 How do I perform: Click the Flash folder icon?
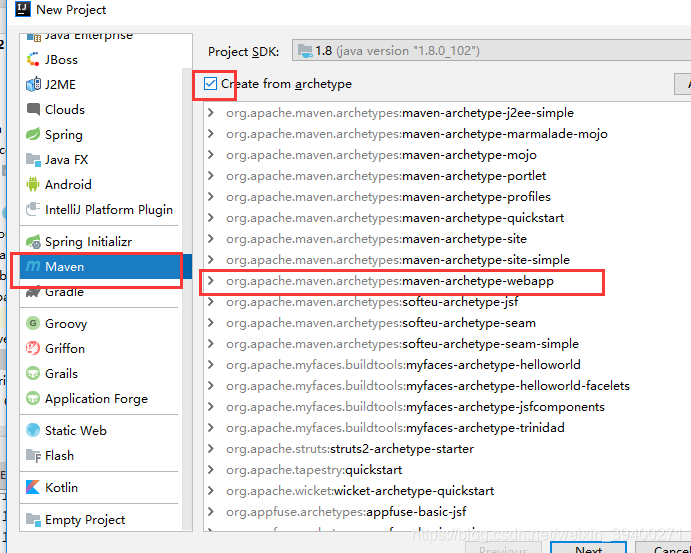click(33, 455)
